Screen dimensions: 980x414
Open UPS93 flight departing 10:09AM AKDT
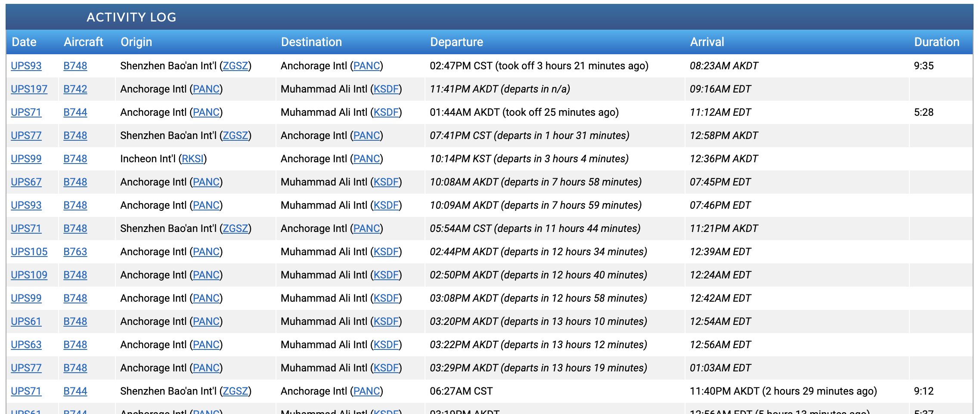tap(26, 205)
